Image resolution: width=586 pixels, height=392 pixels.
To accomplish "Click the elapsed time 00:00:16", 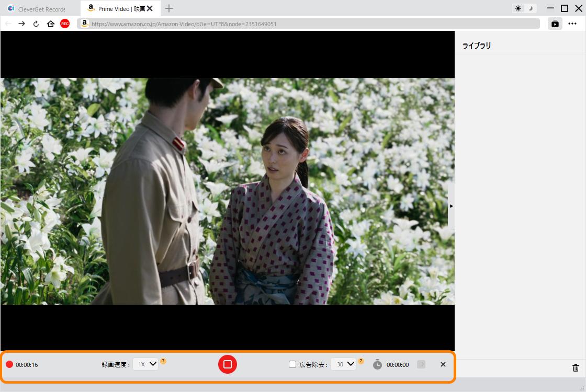I will pyautogui.click(x=27, y=365).
